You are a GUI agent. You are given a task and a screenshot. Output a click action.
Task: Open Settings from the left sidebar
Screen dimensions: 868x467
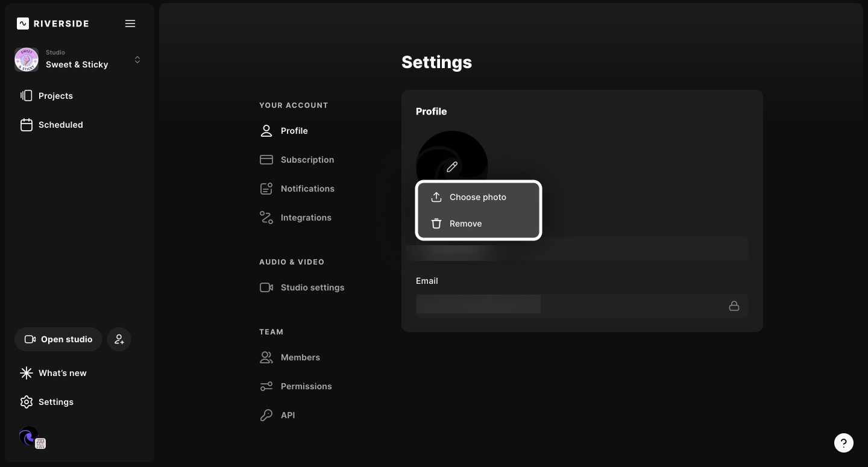tap(55, 402)
